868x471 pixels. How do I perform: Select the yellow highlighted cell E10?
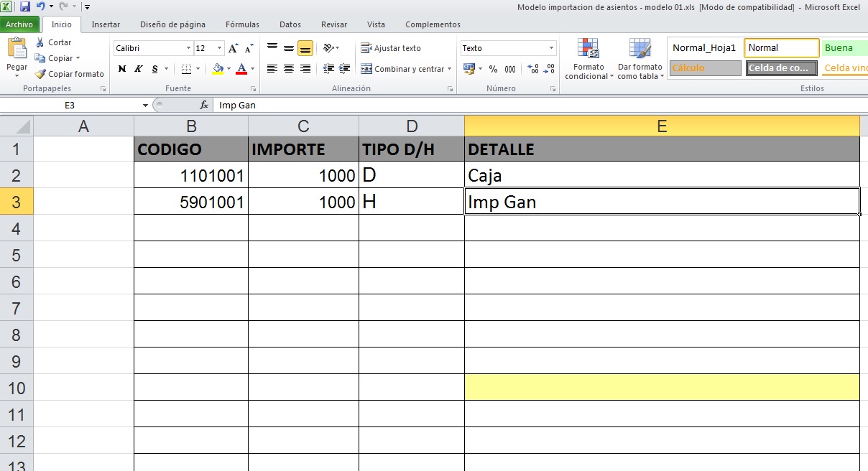[661, 388]
